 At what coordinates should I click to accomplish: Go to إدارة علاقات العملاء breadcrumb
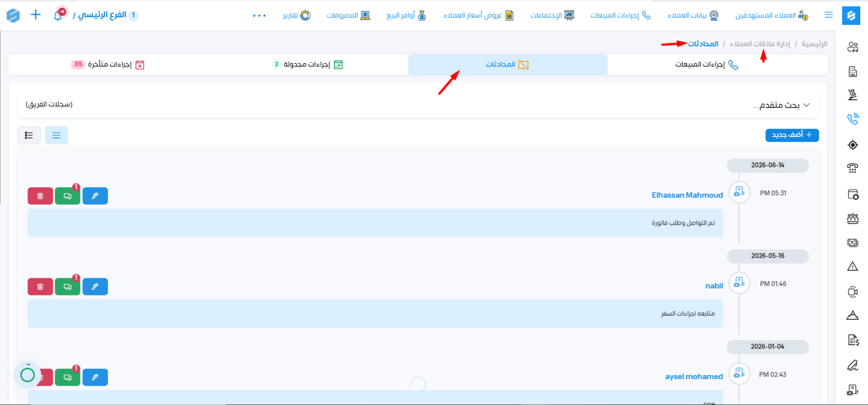[x=760, y=44]
